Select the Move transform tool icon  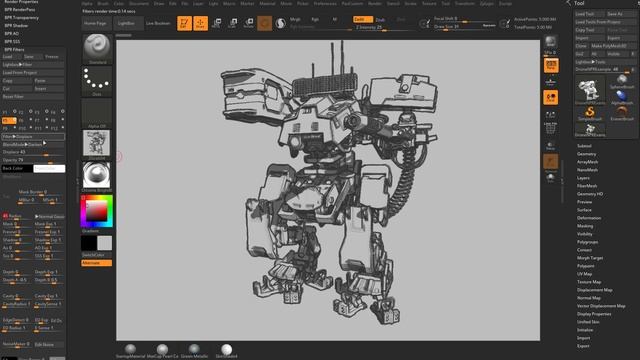(217, 23)
